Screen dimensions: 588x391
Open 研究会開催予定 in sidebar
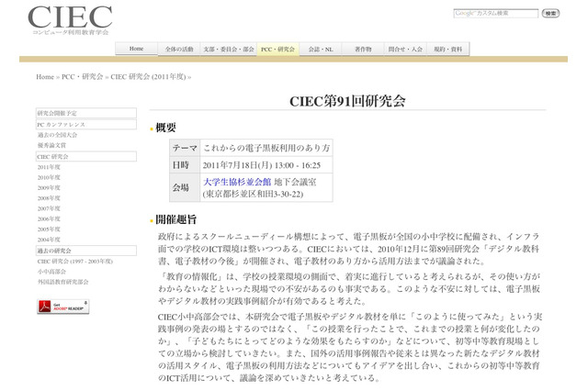pyautogui.click(x=86, y=113)
